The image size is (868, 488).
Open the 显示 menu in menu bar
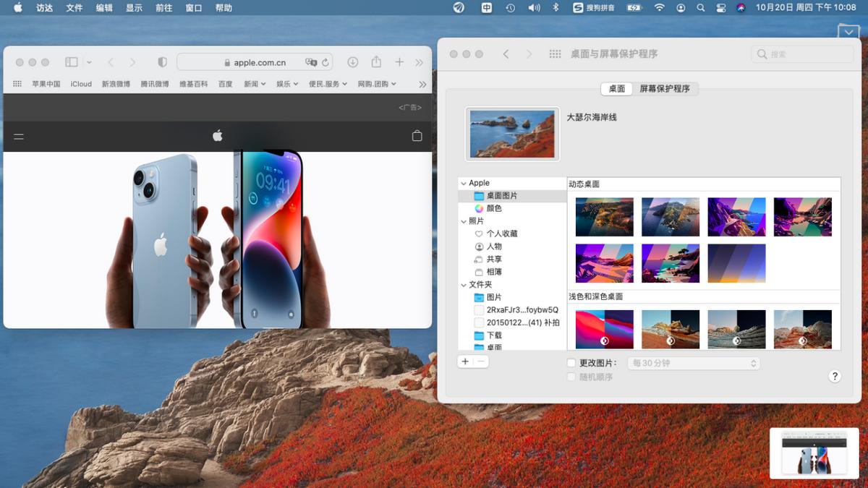(133, 8)
